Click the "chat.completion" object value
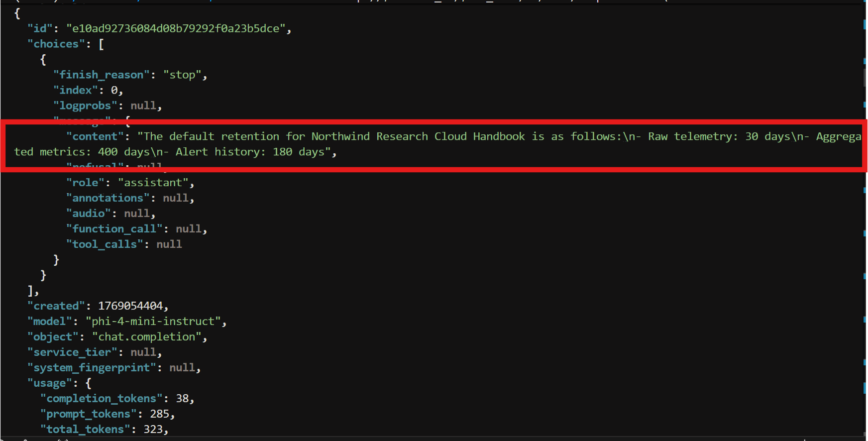Image resolution: width=868 pixels, height=441 pixels. (147, 337)
